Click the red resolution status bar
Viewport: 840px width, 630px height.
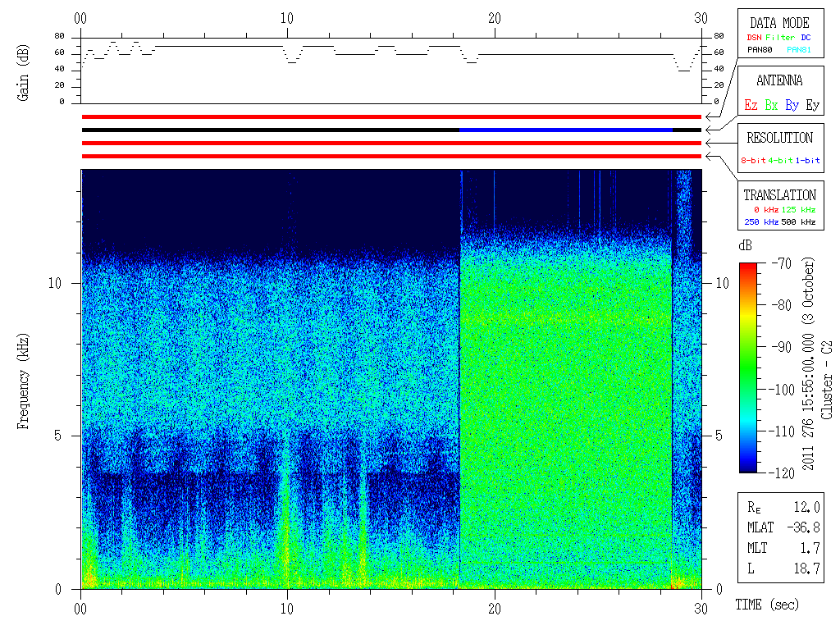[391, 143]
